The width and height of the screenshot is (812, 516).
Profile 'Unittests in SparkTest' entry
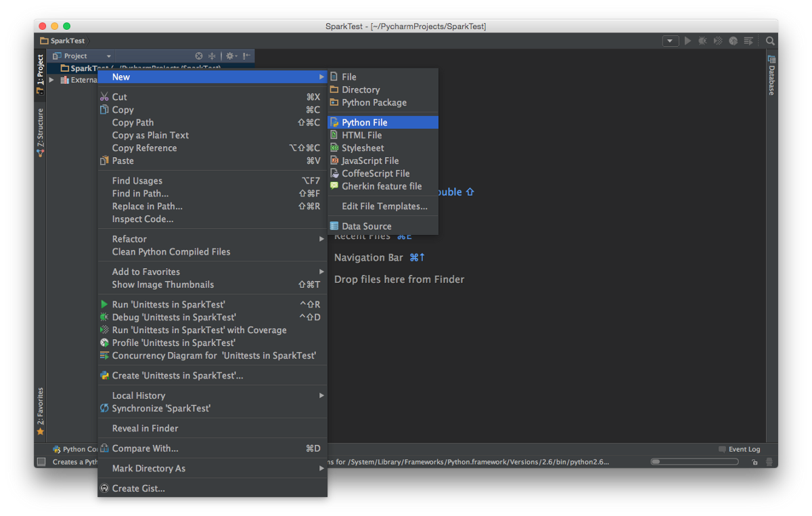coord(212,343)
